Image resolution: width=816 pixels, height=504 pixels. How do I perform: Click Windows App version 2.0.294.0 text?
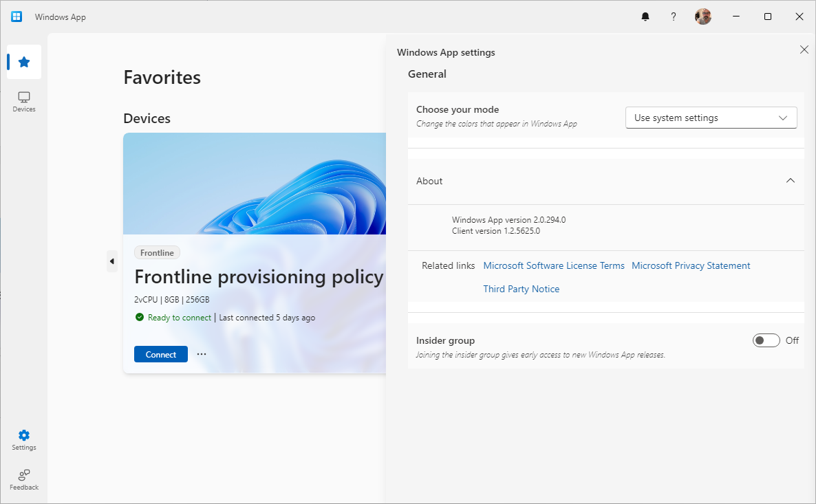coord(508,220)
